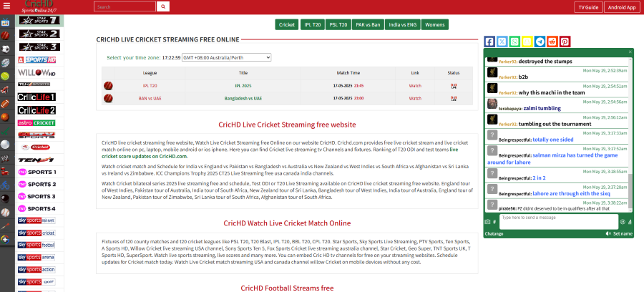
Task: Share the page on Reddit
Action: [552, 42]
